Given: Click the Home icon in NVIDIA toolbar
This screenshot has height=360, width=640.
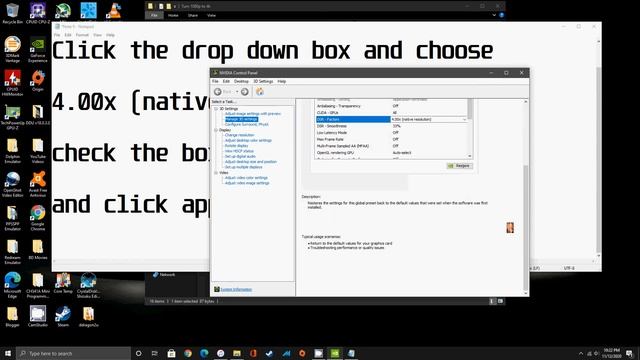Looking at the screenshot, I should pyautogui.click(x=260, y=92).
